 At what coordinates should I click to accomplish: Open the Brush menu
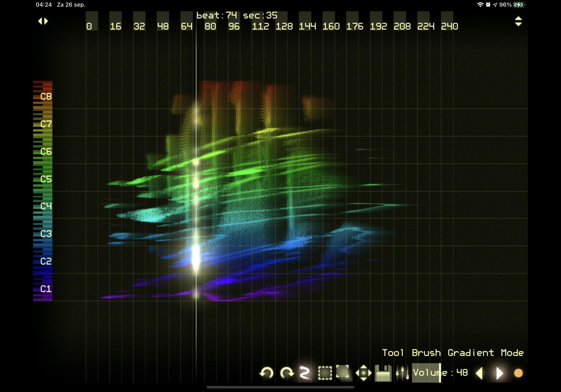tap(426, 353)
